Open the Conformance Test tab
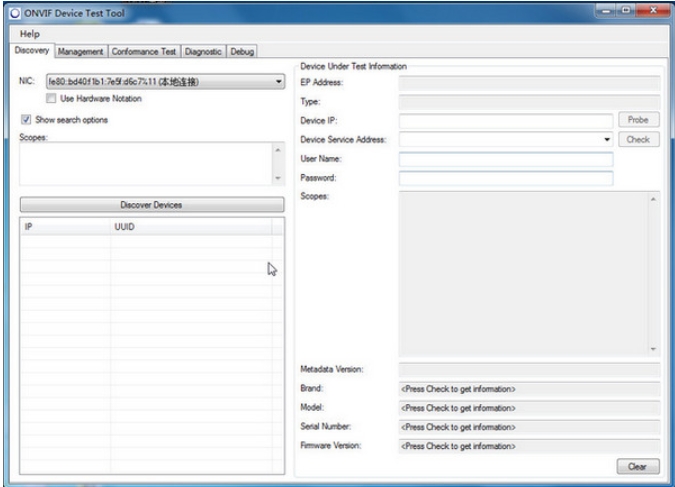675x487 pixels. point(144,52)
